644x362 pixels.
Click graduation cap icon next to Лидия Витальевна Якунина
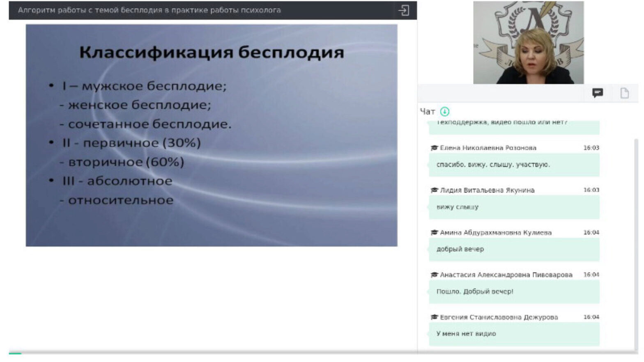[434, 190]
